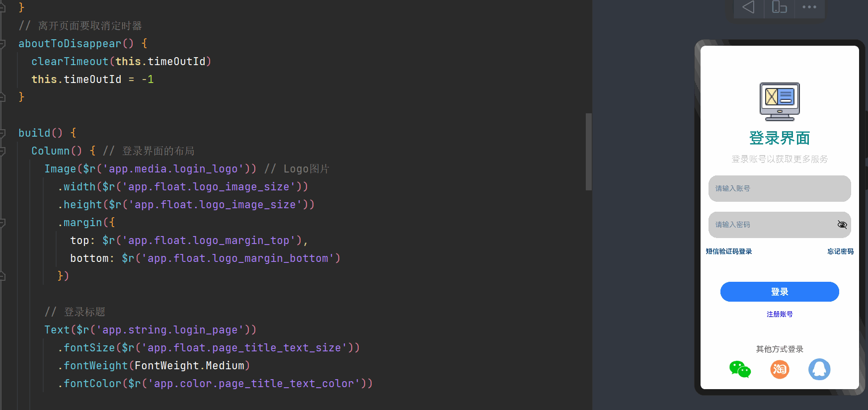The height and width of the screenshot is (410, 868).
Task: Click the blue QQ penguin login icon
Action: coord(819,369)
